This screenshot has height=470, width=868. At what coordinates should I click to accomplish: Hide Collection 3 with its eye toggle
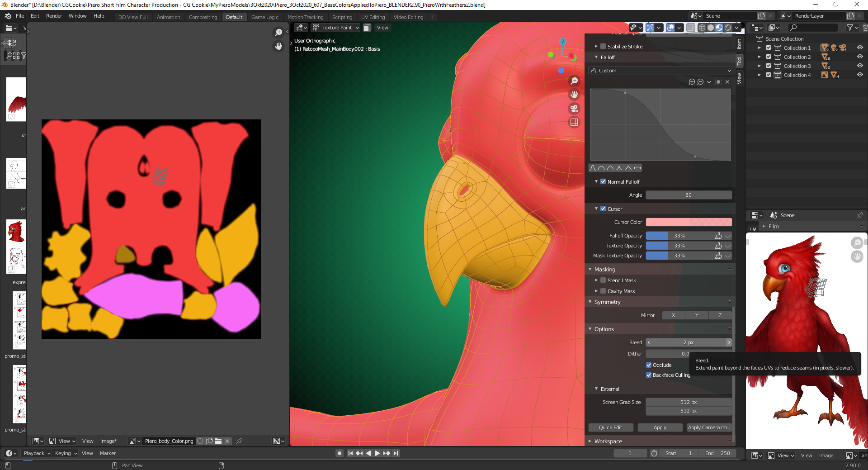click(860, 66)
